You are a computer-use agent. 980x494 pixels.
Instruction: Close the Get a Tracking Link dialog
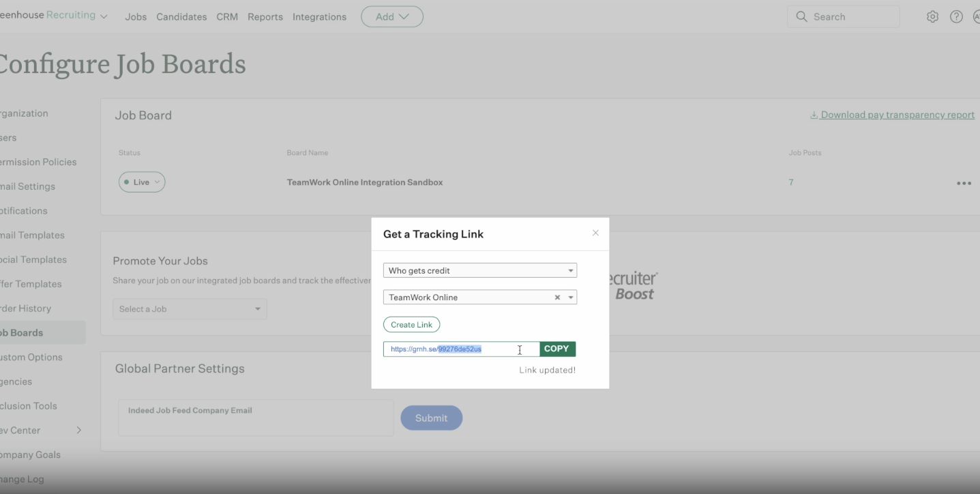pyautogui.click(x=595, y=233)
